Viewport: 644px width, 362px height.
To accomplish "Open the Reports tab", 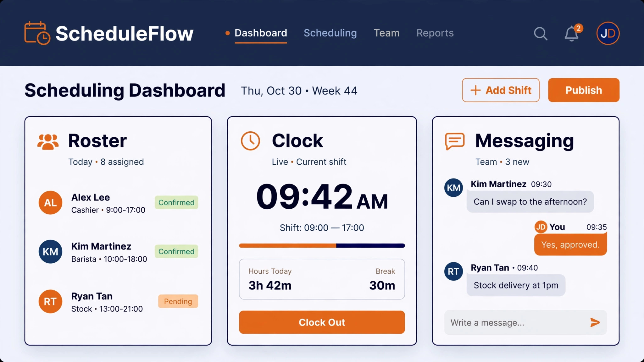I will (x=435, y=33).
